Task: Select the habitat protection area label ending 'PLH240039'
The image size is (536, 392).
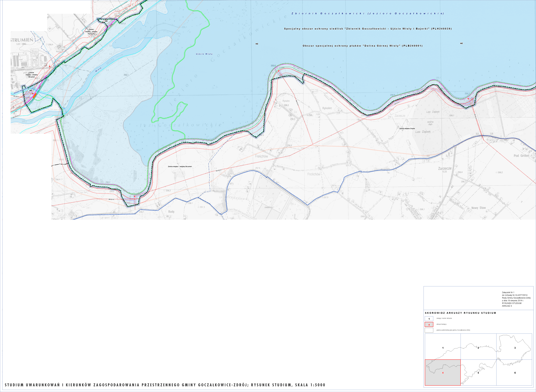Action: coord(368,29)
